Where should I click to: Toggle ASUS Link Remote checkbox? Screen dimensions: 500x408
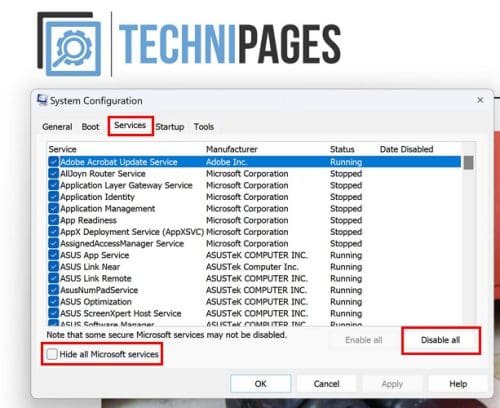[x=53, y=279]
